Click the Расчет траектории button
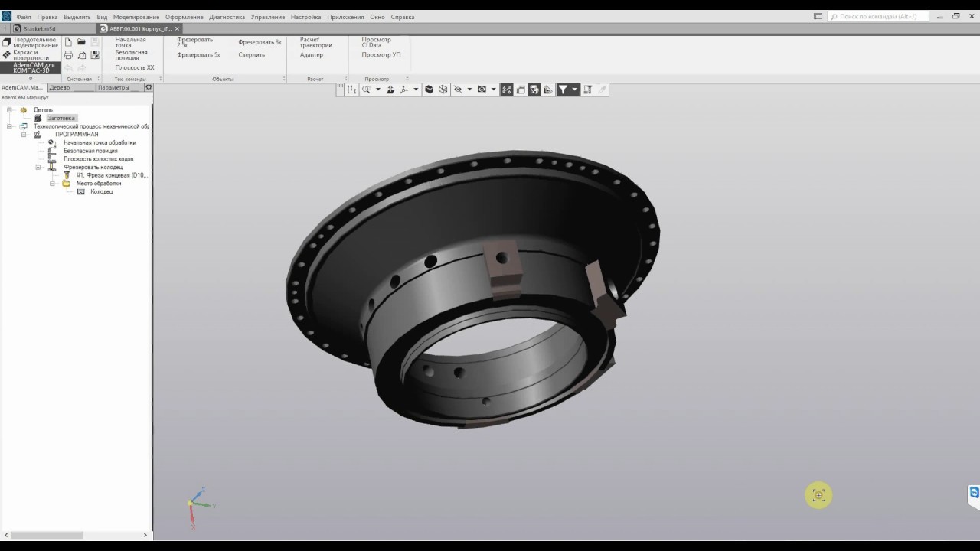This screenshot has height=551, width=980. click(316, 42)
